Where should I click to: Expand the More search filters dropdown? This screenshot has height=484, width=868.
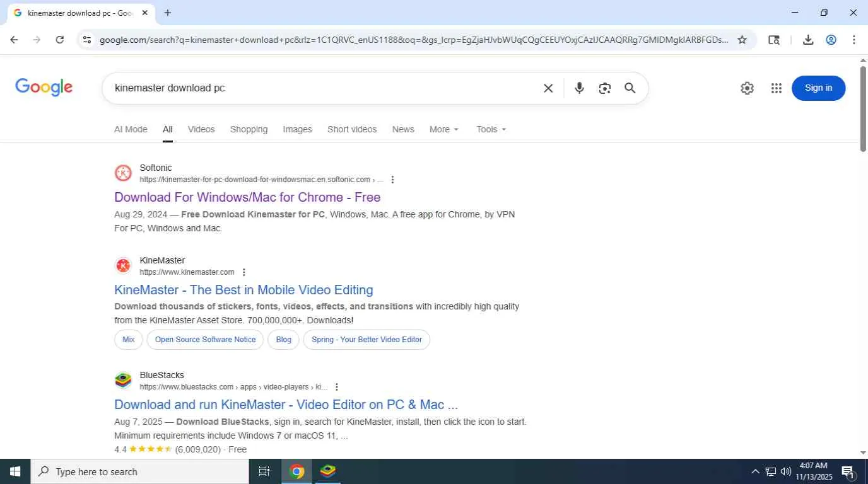(444, 129)
